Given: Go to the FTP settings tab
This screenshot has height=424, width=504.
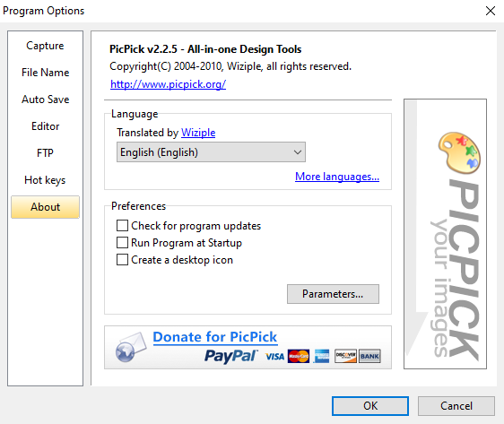Looking at the screenshot, I should pos(45,153).
